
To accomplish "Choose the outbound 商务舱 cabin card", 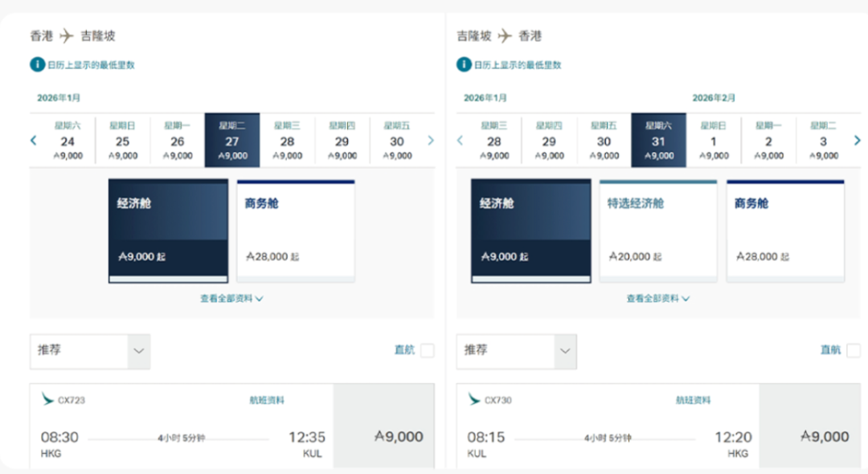I will 296,231.
